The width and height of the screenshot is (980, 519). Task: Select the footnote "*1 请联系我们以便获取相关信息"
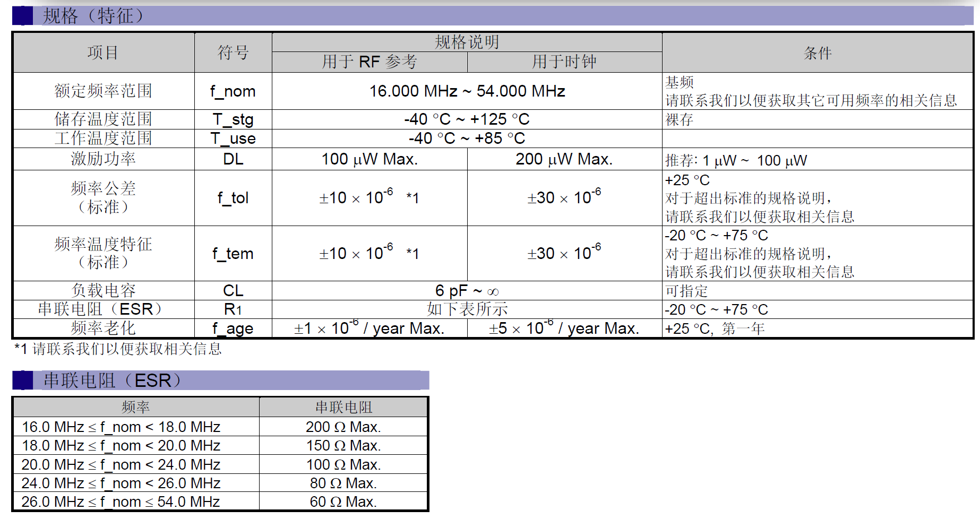click(x=118, y=349)
